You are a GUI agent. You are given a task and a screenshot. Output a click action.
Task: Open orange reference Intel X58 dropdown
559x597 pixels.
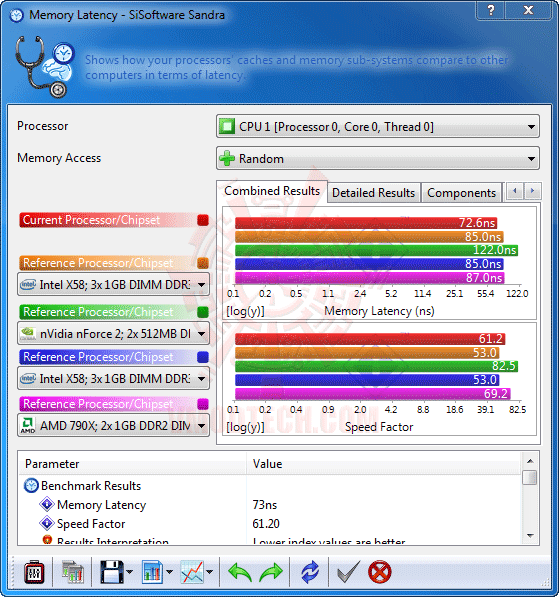pos(113,284)
